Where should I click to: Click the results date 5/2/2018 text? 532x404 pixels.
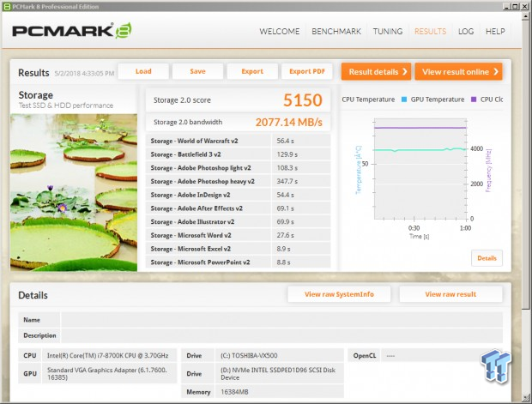pyautogui.click(x=84, y=73)
